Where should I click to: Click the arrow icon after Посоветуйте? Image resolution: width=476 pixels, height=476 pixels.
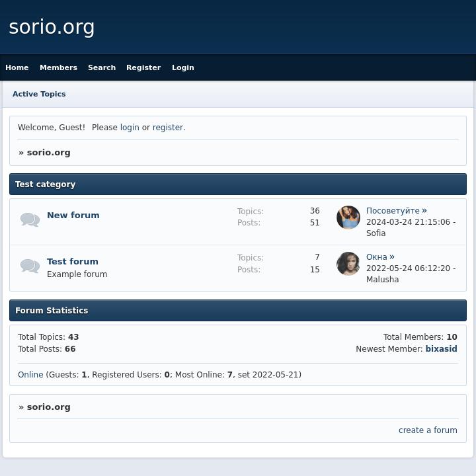424,211
